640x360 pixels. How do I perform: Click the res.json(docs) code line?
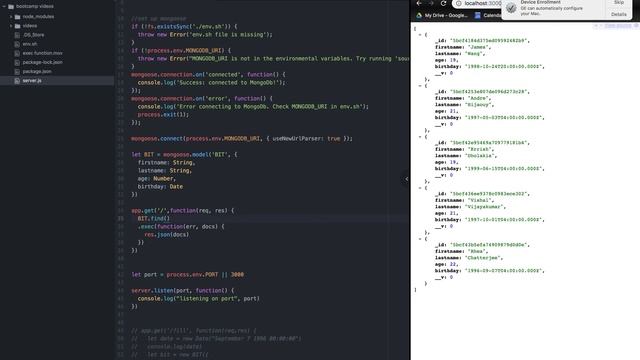(167, 235)
